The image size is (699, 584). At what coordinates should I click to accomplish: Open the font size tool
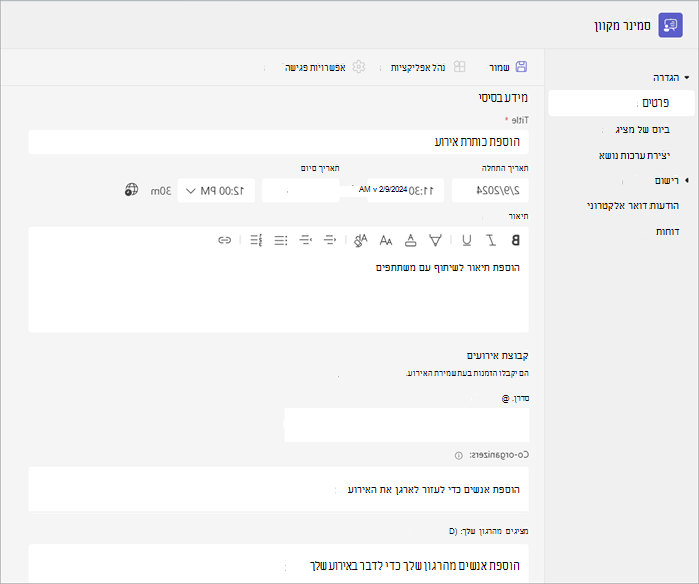tap(386, 241)
